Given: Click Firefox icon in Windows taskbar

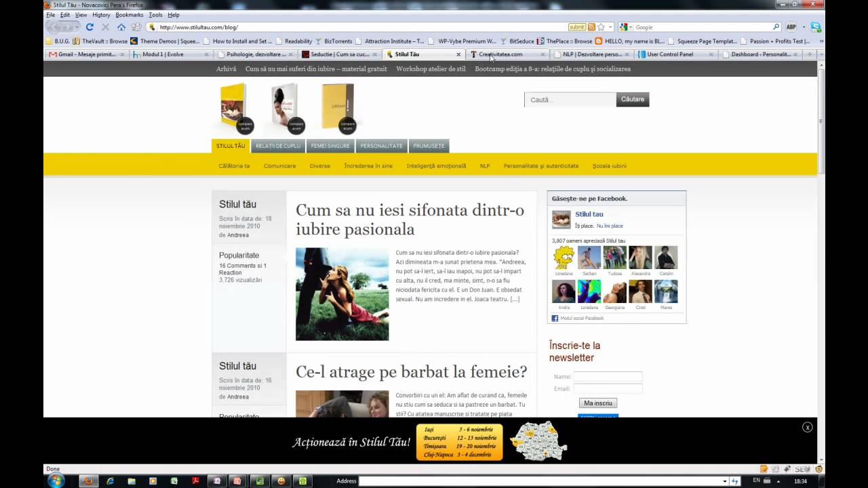Looking at the screenshot, I should click(87, 481).
